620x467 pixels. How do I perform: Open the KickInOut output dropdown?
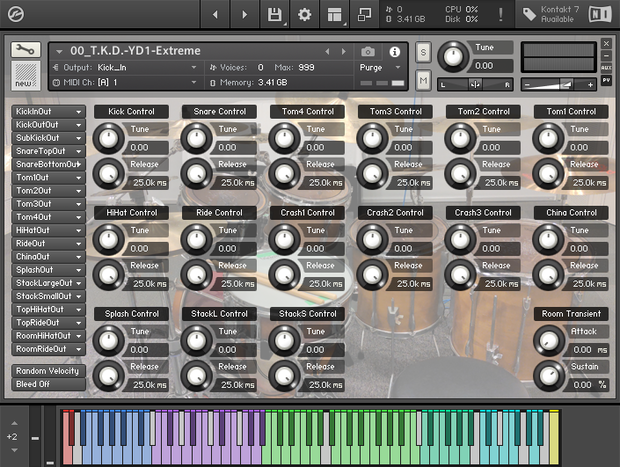[x=49, y=112]
